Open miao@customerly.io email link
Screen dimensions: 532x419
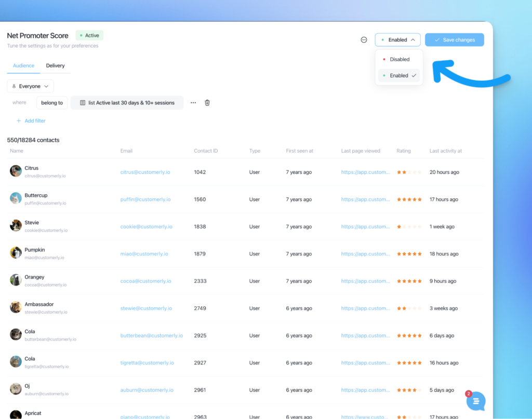pos(144,254)
